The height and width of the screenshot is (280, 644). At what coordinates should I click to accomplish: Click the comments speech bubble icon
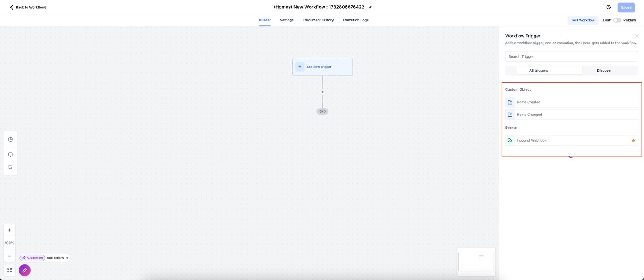(x=10, y=154)
